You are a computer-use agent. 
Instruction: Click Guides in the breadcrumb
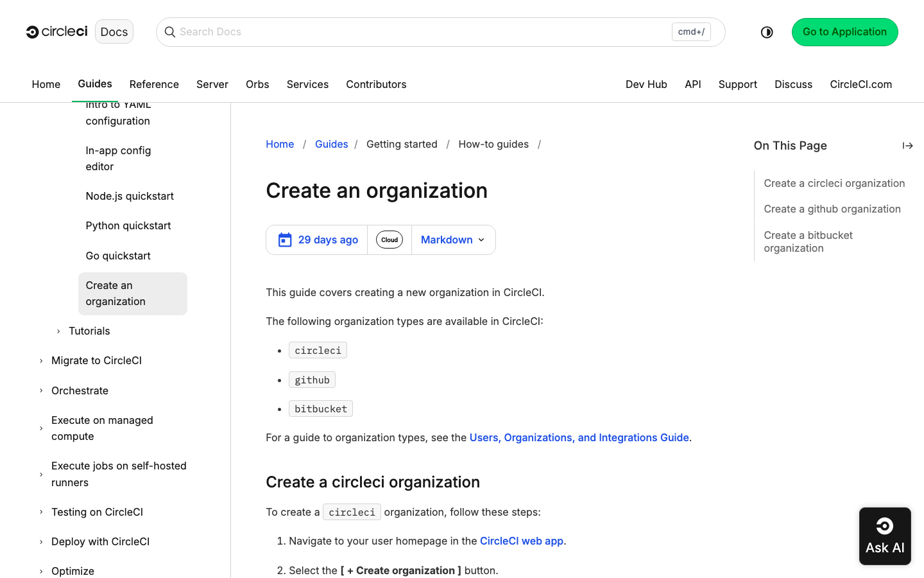[x=331, y=144]
